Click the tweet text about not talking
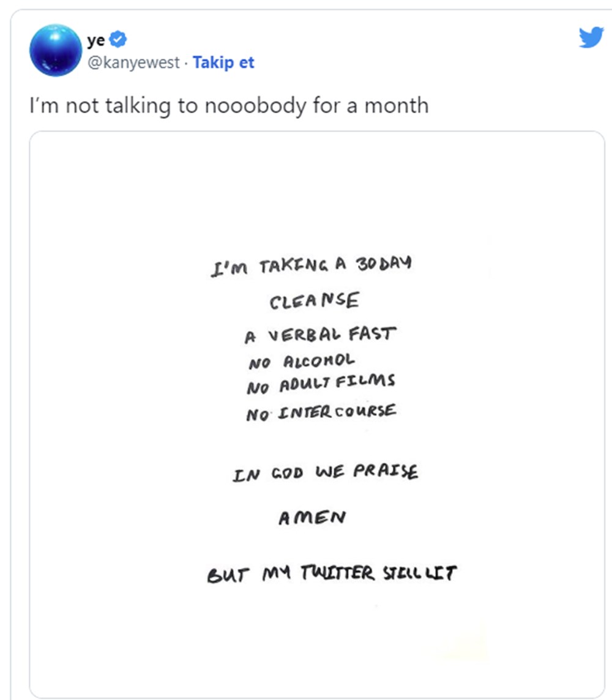The image size is (612, 700). (x=229, y=105)
